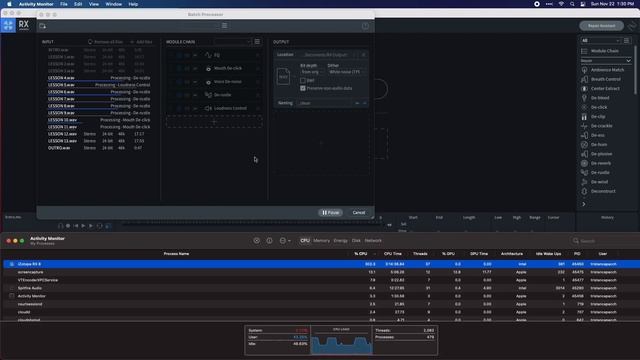
Task: Toggle Preserve non-audio data checkbox
Action: point(303,88)
